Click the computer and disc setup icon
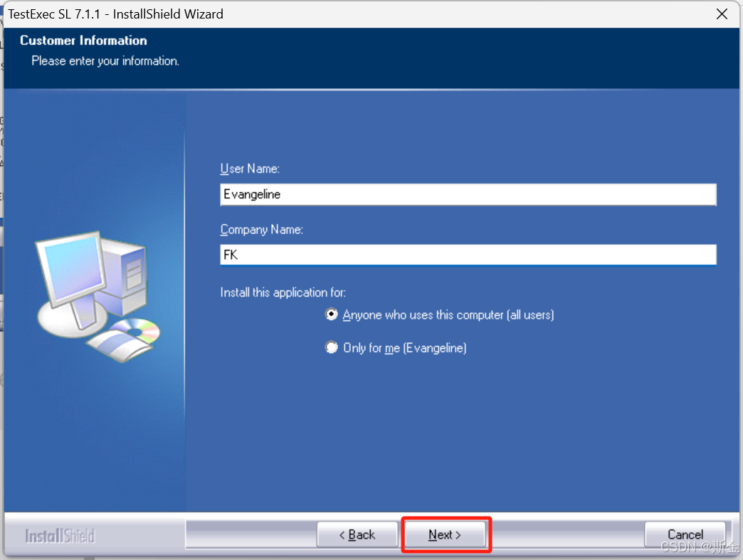Viewport: 743px width, 560px height. (98, 297)
